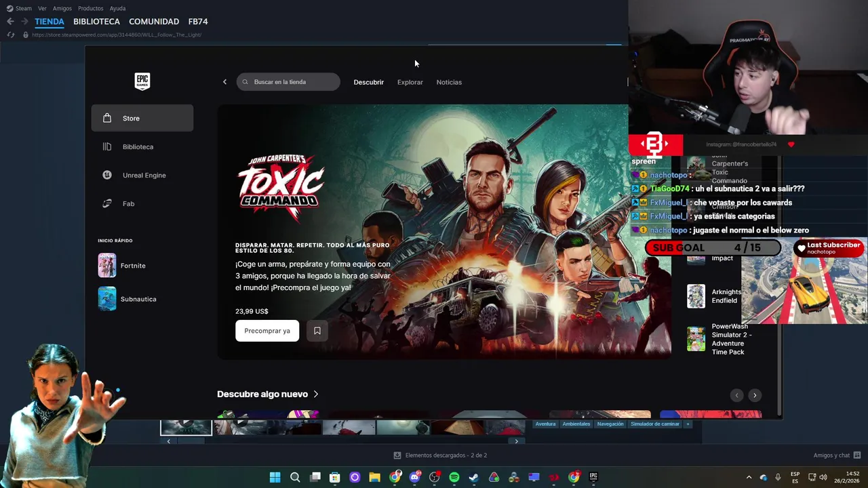Open Task View on taskbar
The width and height of the screenshot is (868, 488).
315,477
